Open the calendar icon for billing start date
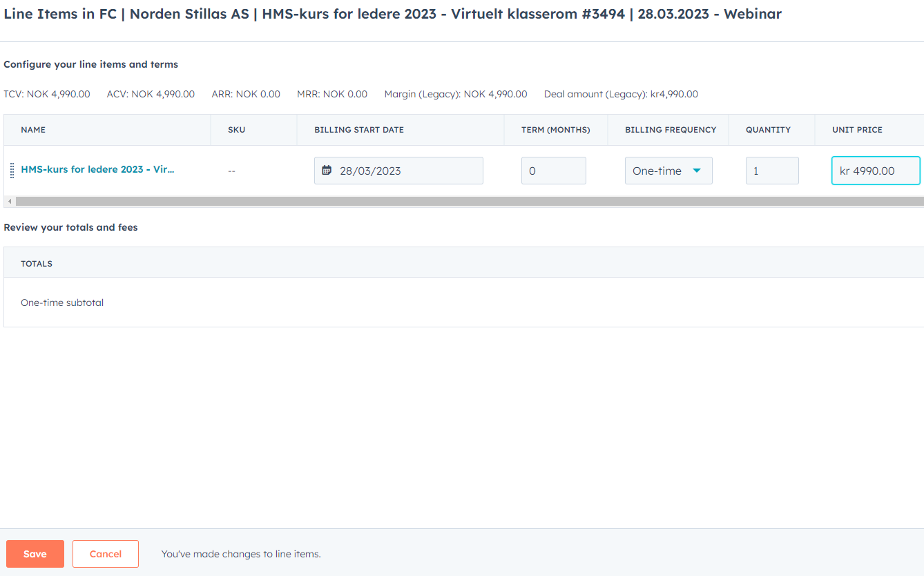The width and height of the screenshot is (924, 576). pyautogui.click(x=327, y=171)
